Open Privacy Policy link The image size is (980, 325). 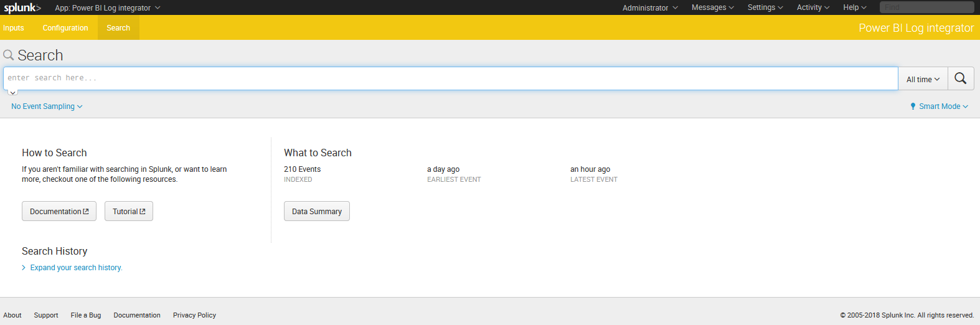pos(194,315)
